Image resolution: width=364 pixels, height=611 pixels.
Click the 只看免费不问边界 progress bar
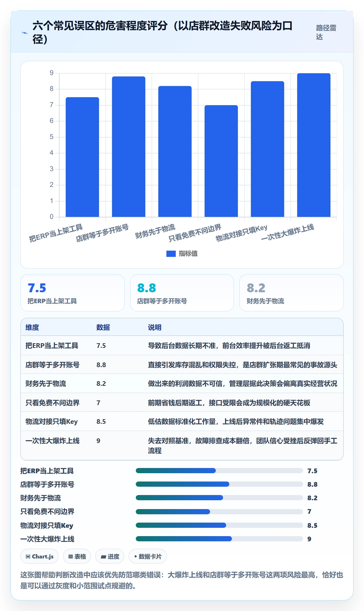pos(219,512)
